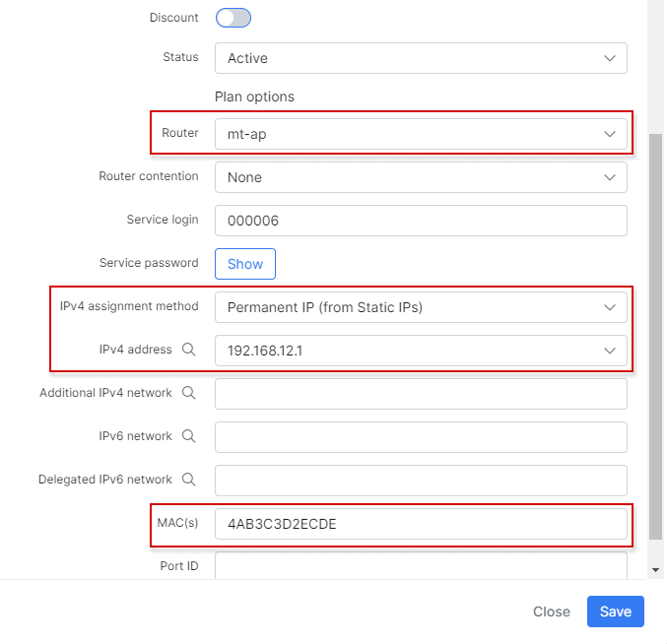Click the Service login field
Screen dimensions: 667x644
(421, 221)
